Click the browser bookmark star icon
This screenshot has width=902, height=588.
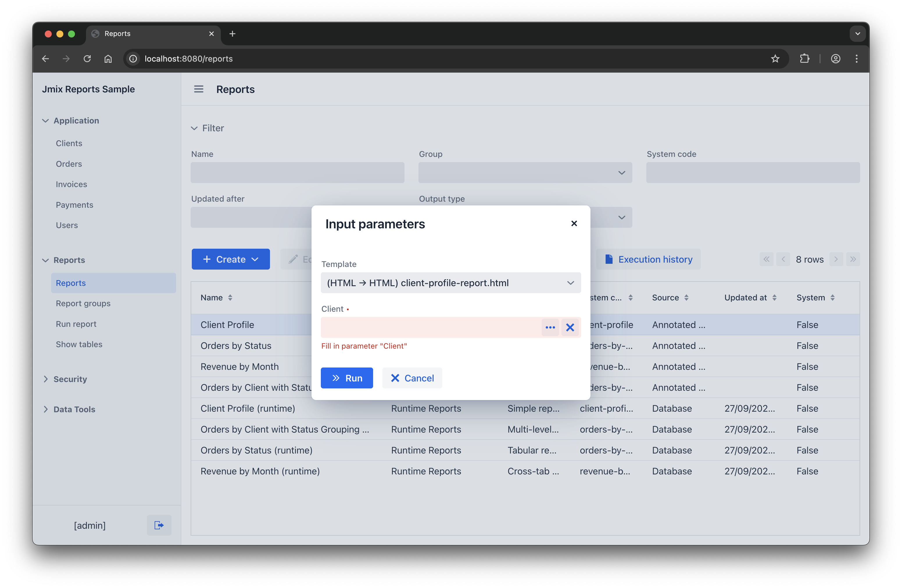point(775,59)
